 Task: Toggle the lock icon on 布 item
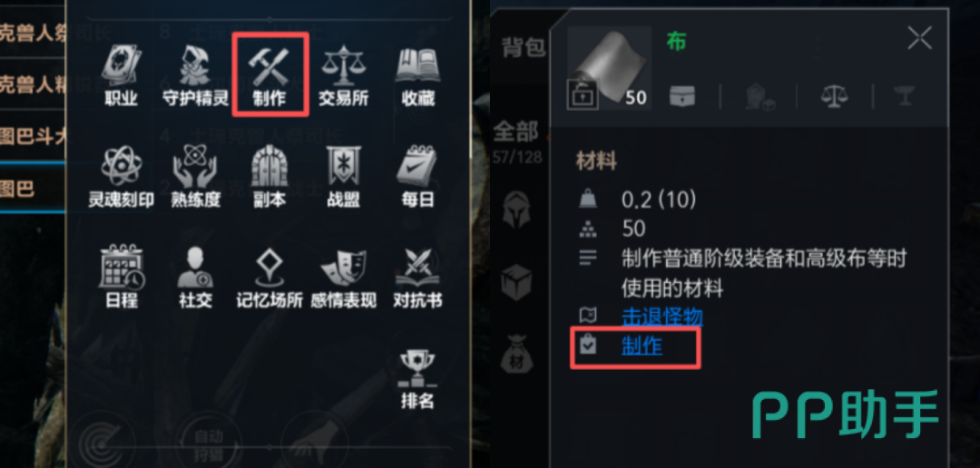point(582,95)
